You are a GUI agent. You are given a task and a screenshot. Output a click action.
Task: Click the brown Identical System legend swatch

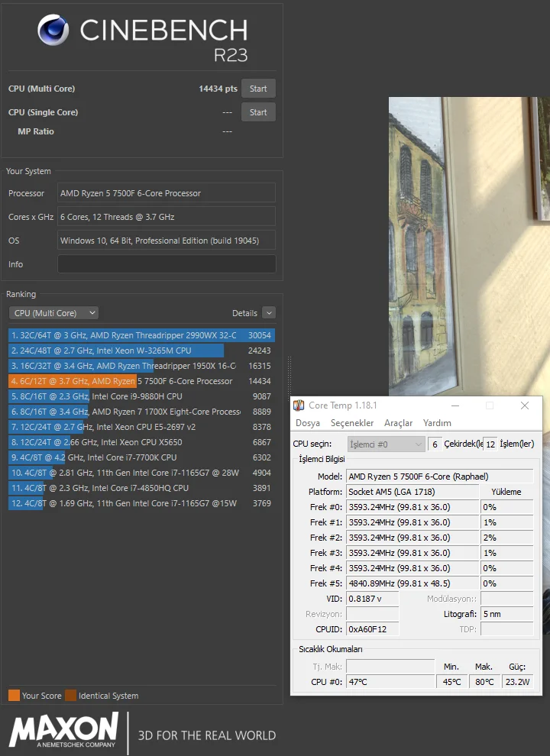click(71, 695)
